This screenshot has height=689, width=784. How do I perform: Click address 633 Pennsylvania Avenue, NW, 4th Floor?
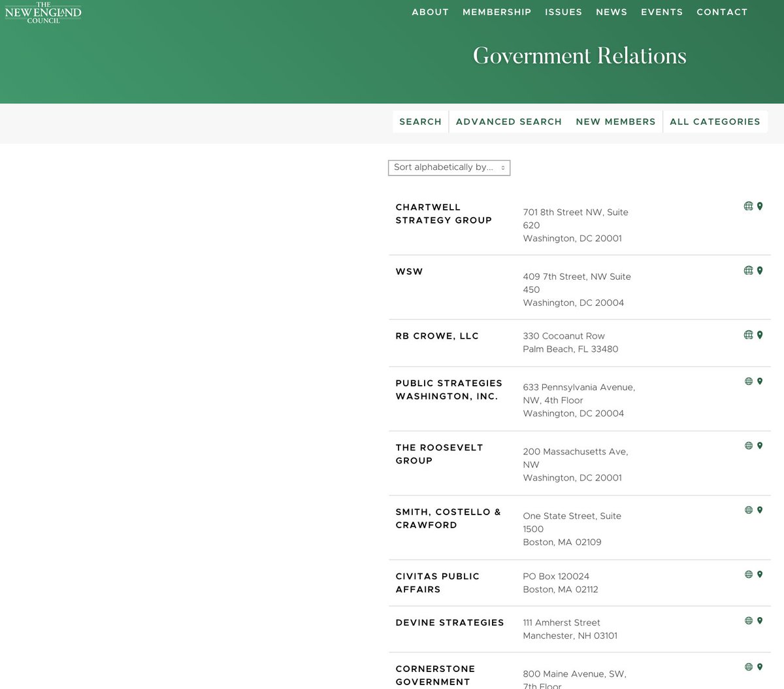[579, 394]
